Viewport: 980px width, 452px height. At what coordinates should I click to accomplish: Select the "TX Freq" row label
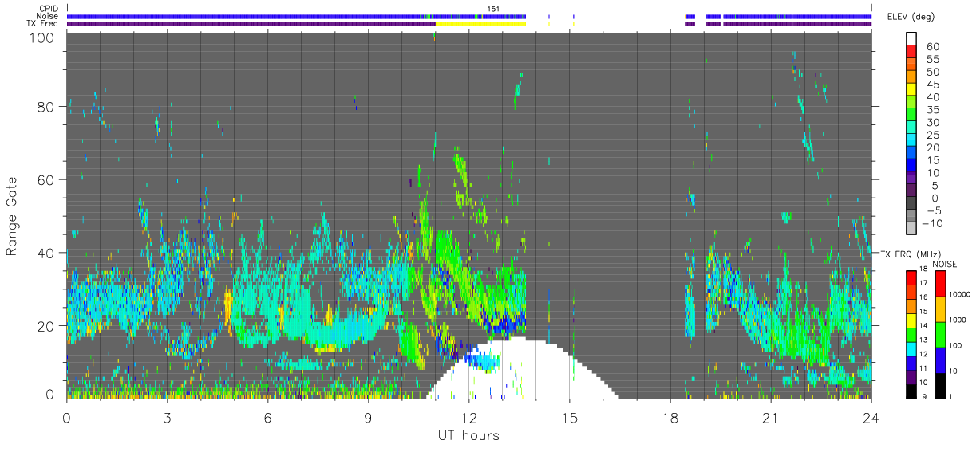point(44,24)
